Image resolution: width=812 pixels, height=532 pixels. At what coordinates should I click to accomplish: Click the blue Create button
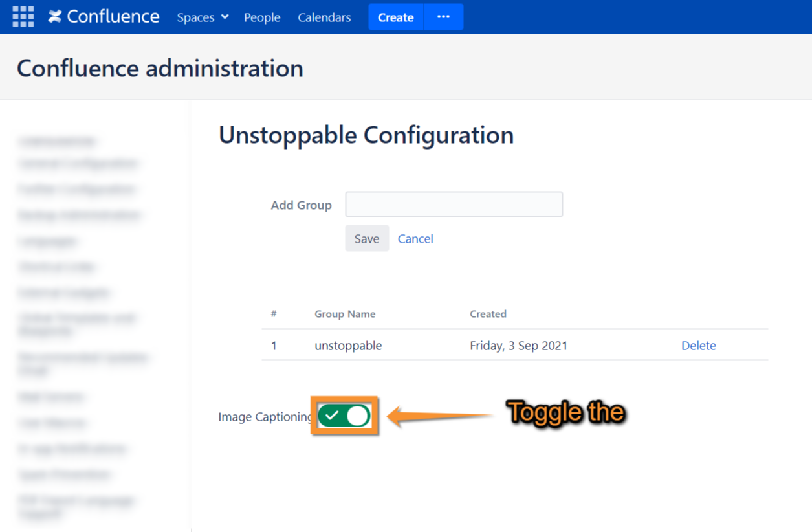(395, 17)
